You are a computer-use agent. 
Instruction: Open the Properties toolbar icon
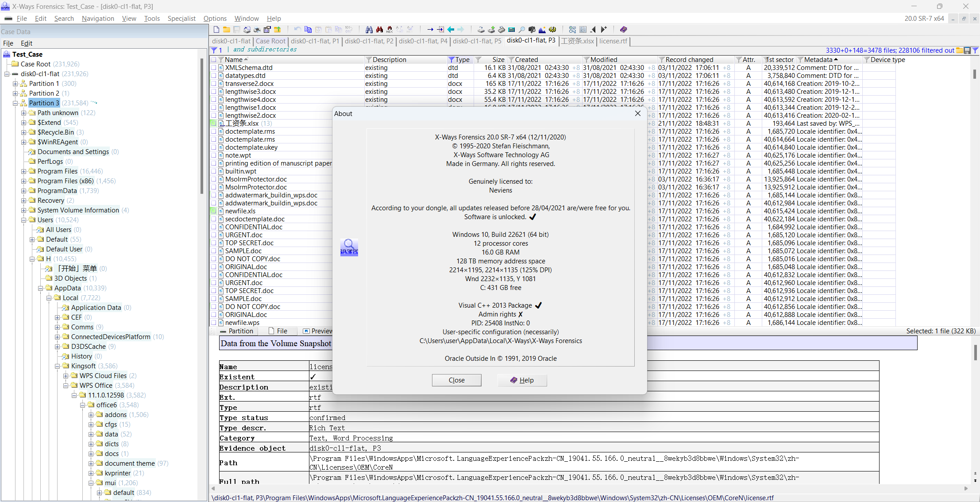point(267,30)
